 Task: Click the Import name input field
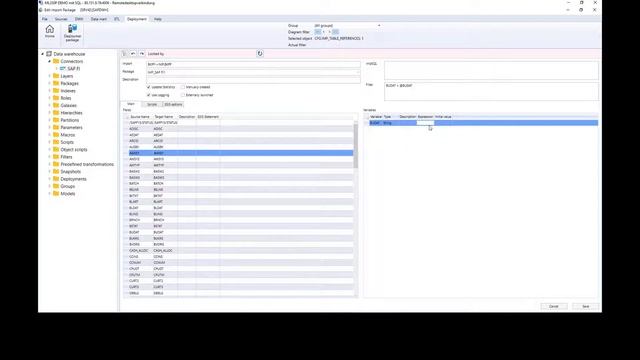coord(253,64)
